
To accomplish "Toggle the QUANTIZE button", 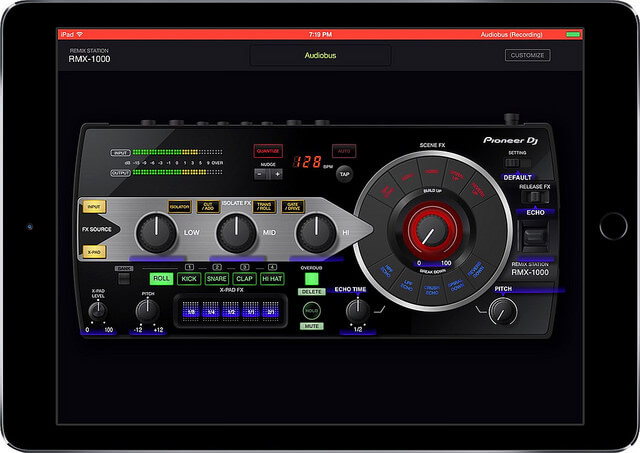I will 268,150.
